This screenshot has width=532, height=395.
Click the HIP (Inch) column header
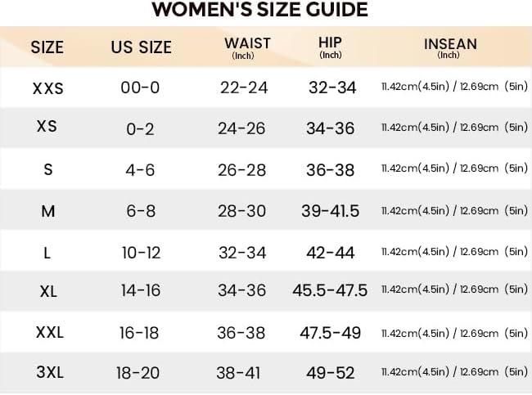click(x=330, y=47)
